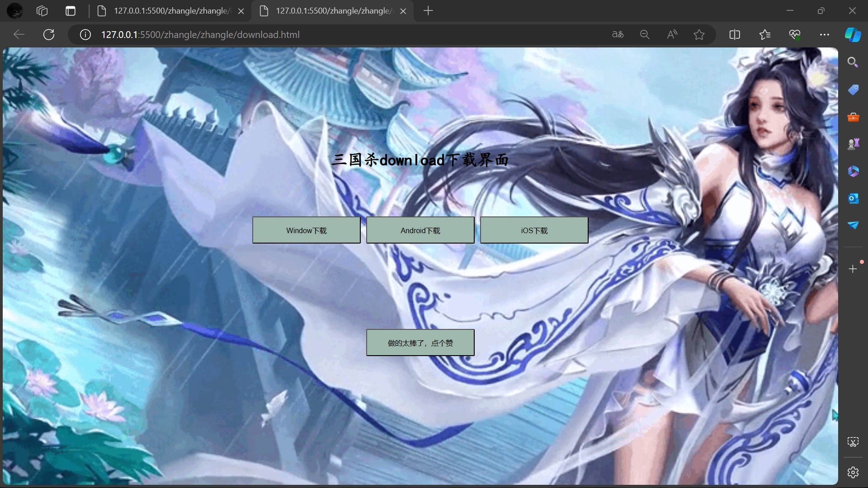This screenshot has width=868, height=488.
Task: Open the translate page icon
Action: pyautogui.click(x=618, y=35)
